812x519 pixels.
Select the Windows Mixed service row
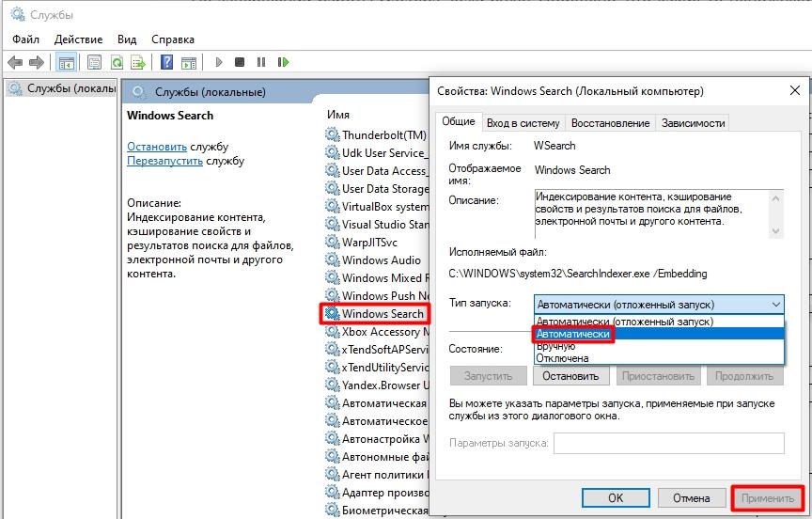tap(378, 277)
